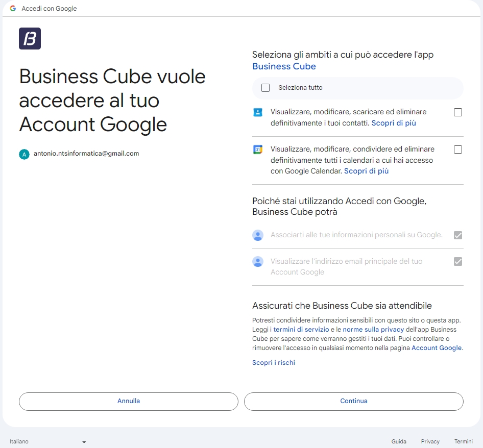Open the Guida footer link

point(399,441)
